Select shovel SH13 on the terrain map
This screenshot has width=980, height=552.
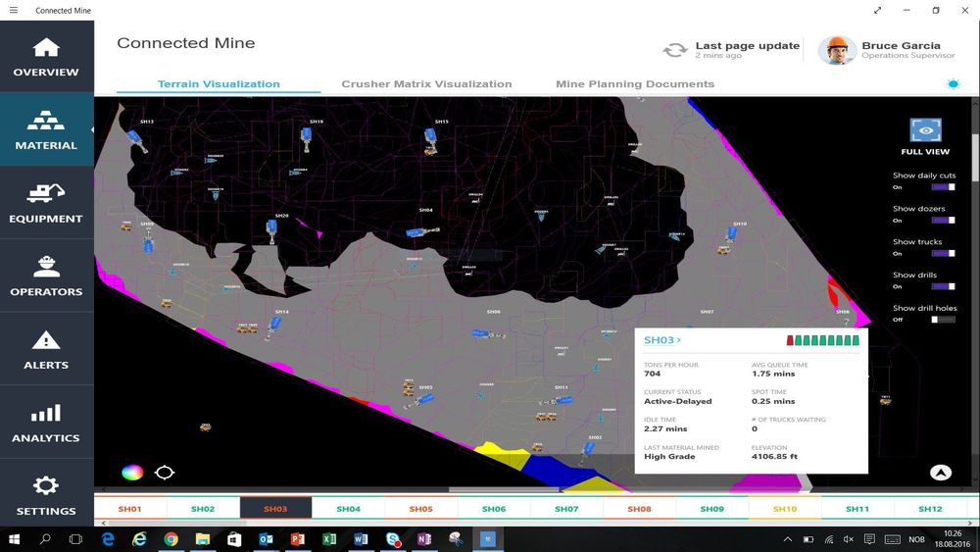(136, 140)
